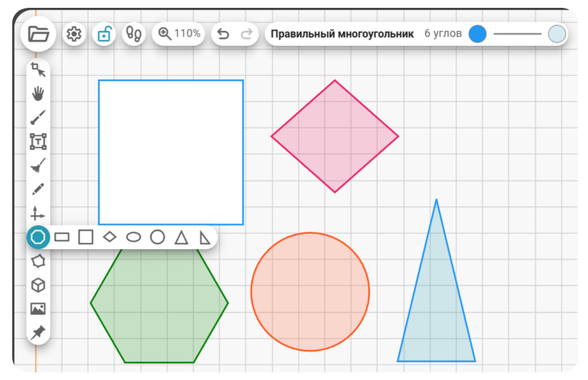This screenshot has width=588, height=380.
Task: Select the hand pan tool
Action: point(38,93)
